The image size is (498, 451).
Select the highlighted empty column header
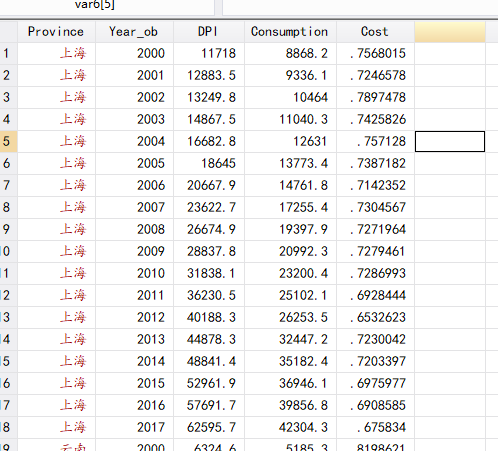[450, 32]
